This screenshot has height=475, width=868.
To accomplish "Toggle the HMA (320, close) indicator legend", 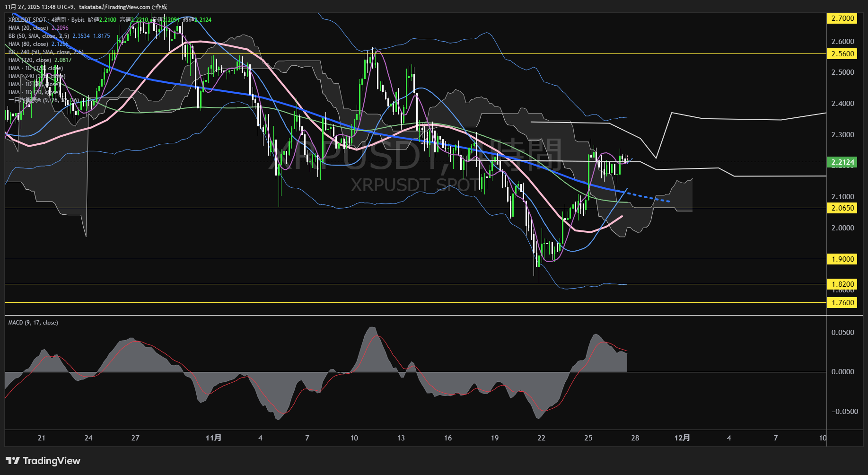I will 29,60.
